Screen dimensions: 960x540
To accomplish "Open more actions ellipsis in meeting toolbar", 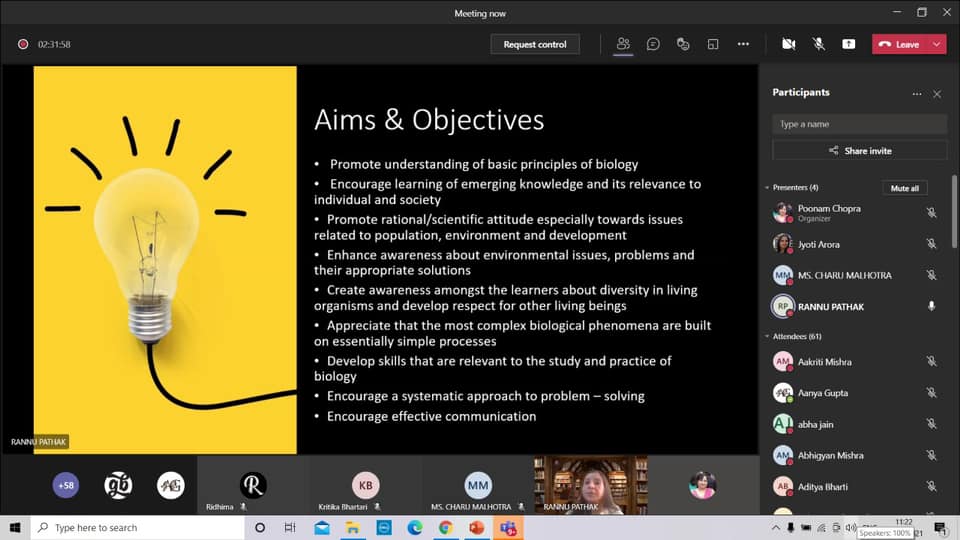I will [743, 44].
